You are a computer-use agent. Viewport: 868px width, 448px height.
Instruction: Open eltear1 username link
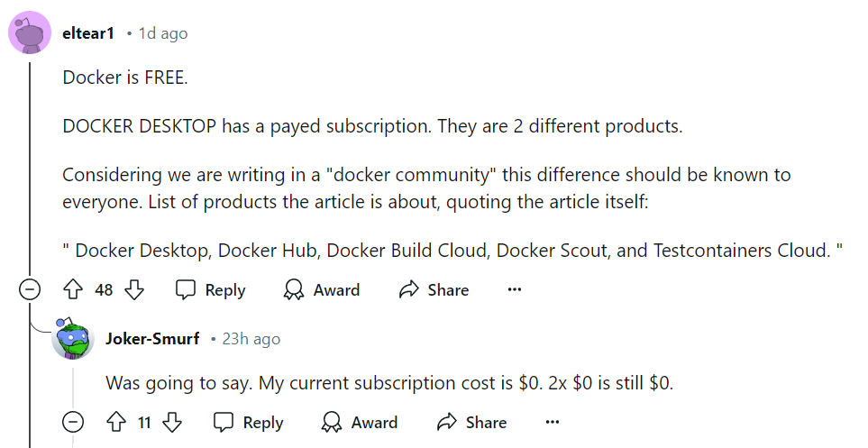click(88, 33)
